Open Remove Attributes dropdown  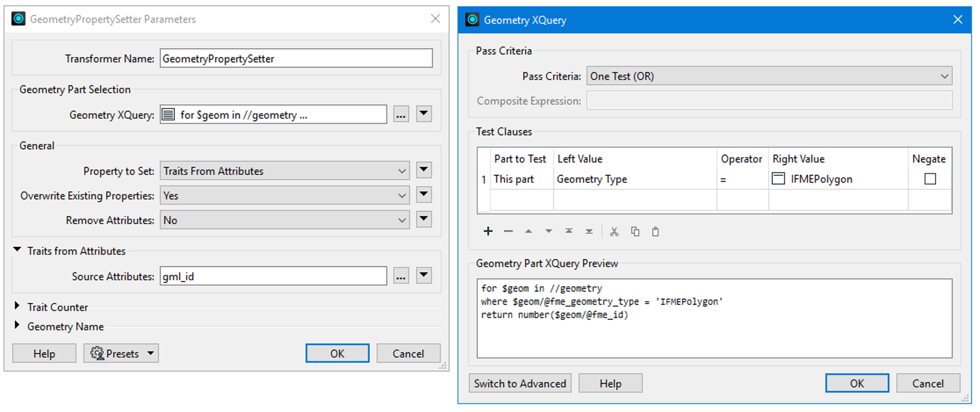[285, 220]
